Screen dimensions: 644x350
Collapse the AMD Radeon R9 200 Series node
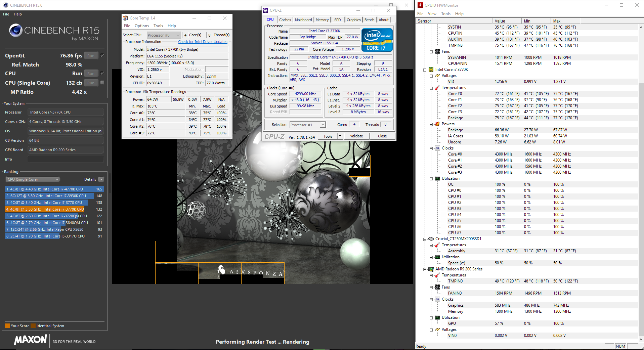[x=425, y=269]
